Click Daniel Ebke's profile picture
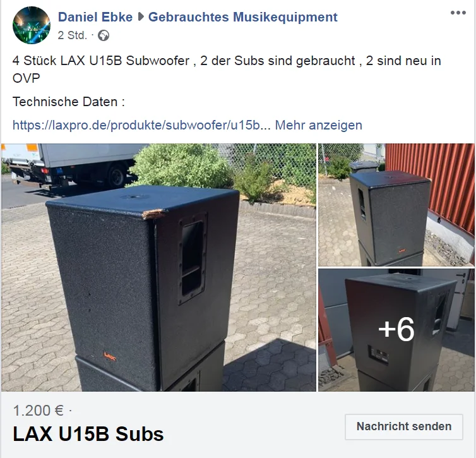Viewport: 476px width, 458px height. (32, 25)
